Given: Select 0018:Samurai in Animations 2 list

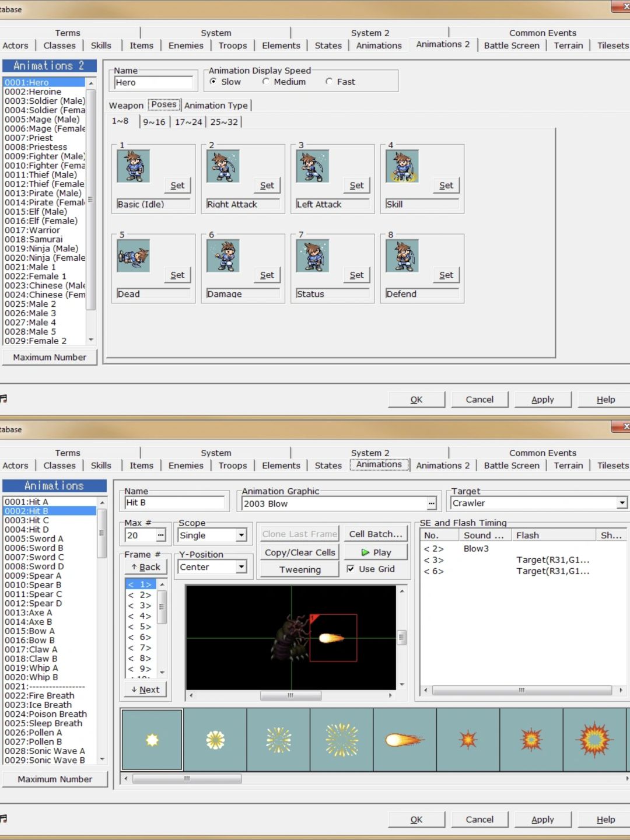Looking at the screenshot, I should [45, 239].
